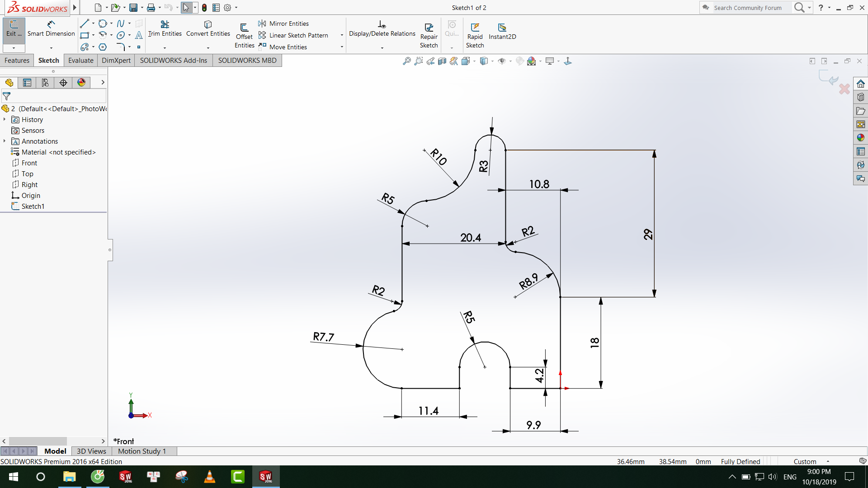The image size is (868, 488).
Task: Open the PropertyManager panel tab
Action: 27,83
